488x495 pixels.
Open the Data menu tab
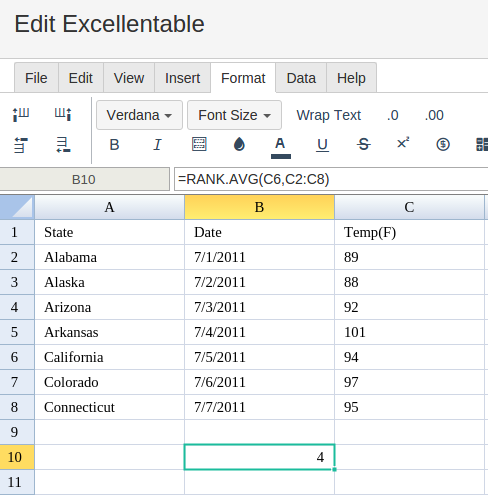(301, 78)
